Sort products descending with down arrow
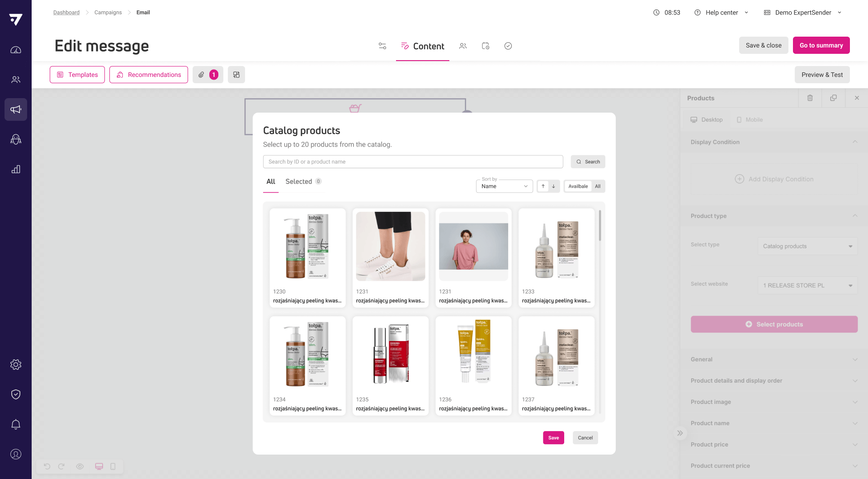The image size is (868, 479). pyautogui.click(x=553, y=186)
